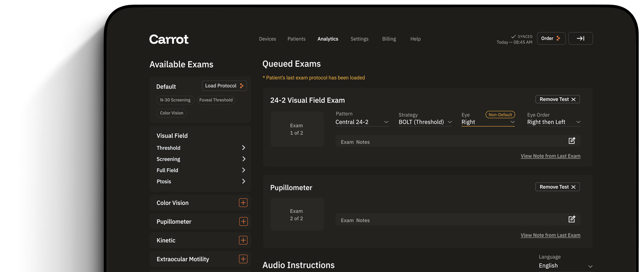This screenshot has width=644, height=272.
Task: Click the Carrot logo
Action: (169, 39)
